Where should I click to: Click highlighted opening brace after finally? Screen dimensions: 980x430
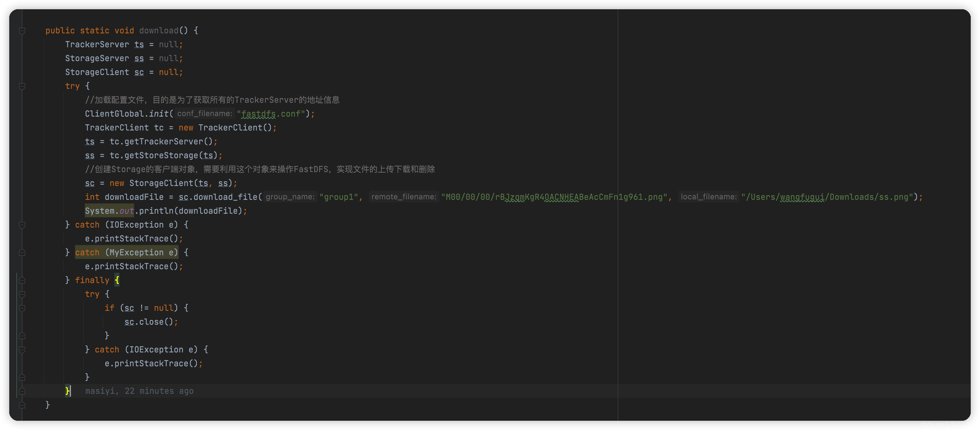tap(117, 280)
